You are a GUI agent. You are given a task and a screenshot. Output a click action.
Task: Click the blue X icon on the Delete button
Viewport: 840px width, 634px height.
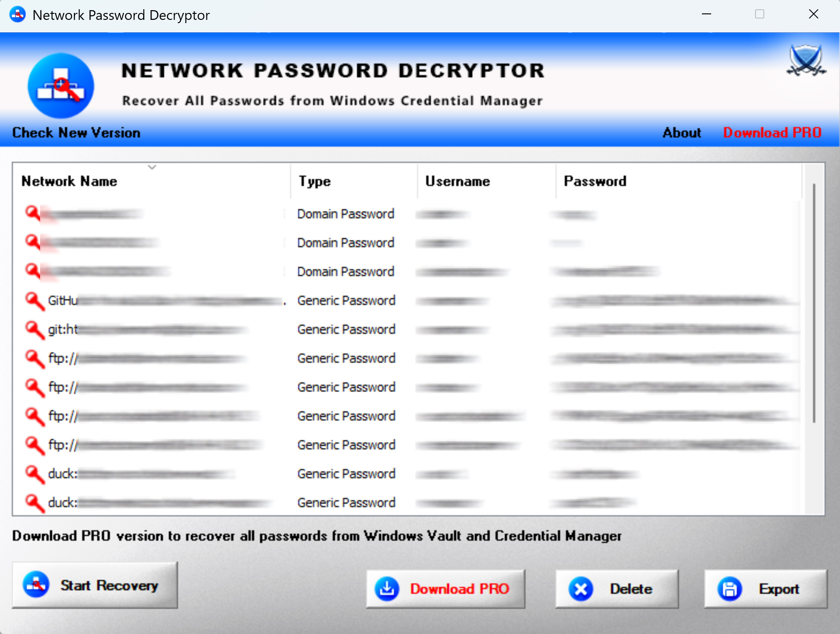coord(581,589)
